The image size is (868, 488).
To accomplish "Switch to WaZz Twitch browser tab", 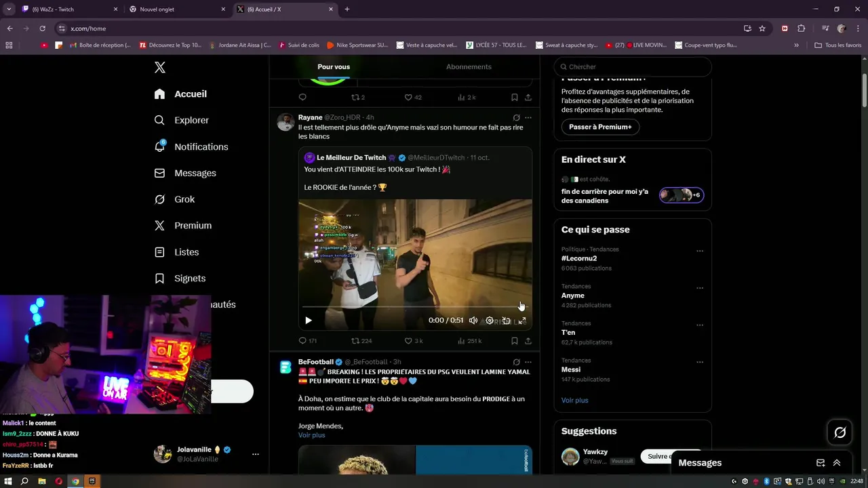I will [70, 9].
